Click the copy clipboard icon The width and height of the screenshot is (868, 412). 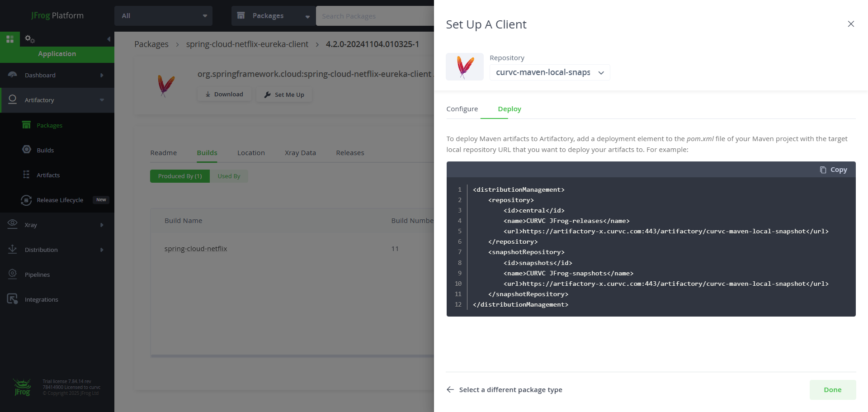coord(823,170)
